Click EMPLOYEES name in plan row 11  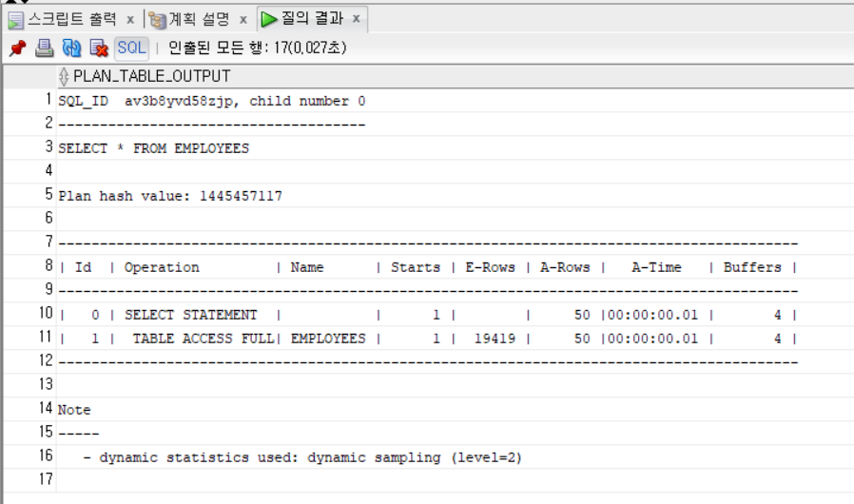pos(328,339)
